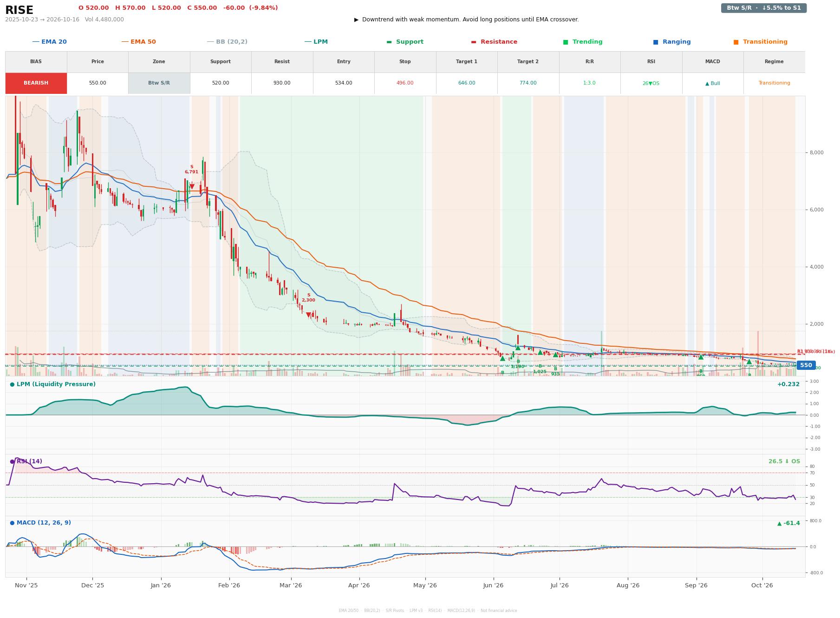
Task: Toggle the LPM legend entry
Action: 316,42
